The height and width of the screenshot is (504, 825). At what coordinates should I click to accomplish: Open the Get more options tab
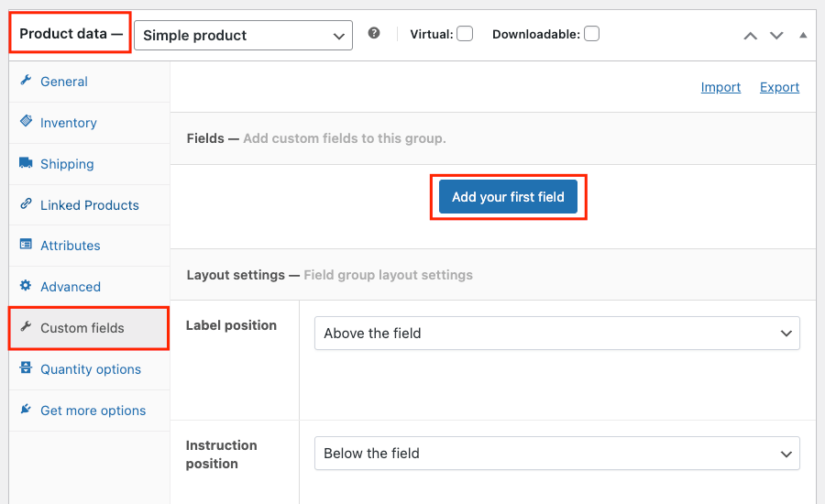pos(90,411)
